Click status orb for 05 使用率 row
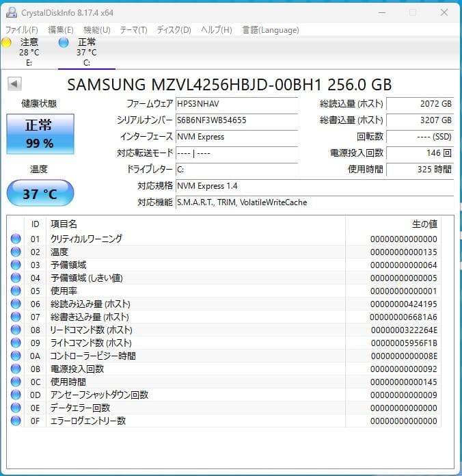 (x=16, y=291)
